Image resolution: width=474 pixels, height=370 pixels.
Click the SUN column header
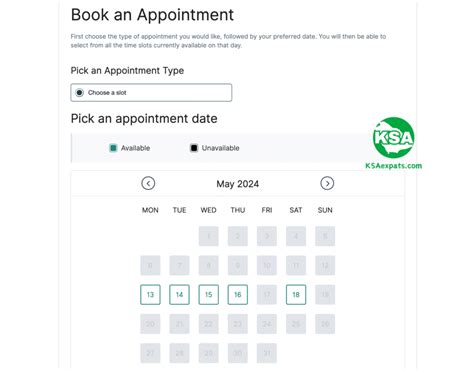[325, 210]
